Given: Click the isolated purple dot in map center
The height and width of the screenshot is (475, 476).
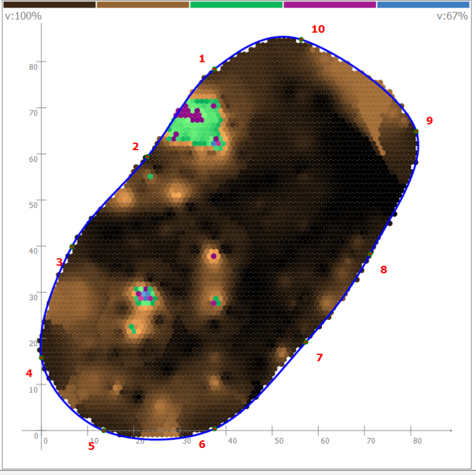Looking at the screenshot, I should (213, 256).
